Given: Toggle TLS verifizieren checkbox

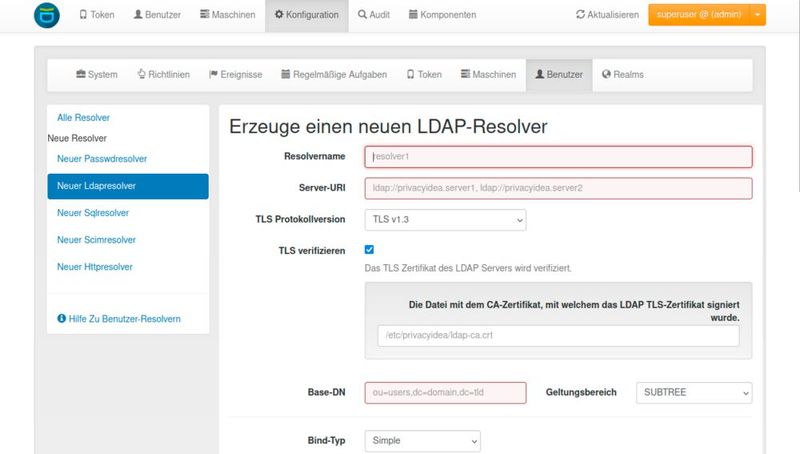Looking at the screenshot, I should (369, 249).
